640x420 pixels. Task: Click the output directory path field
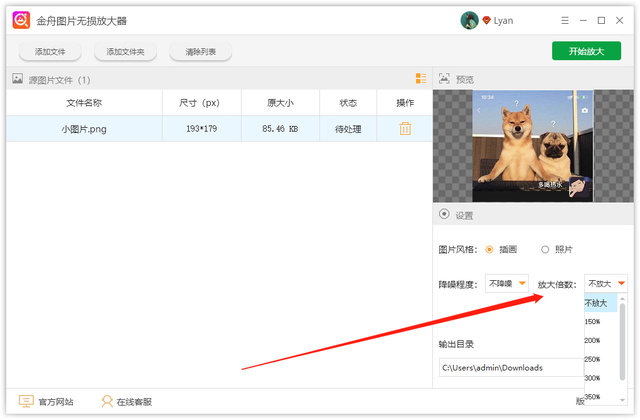(x=511, y=367)
